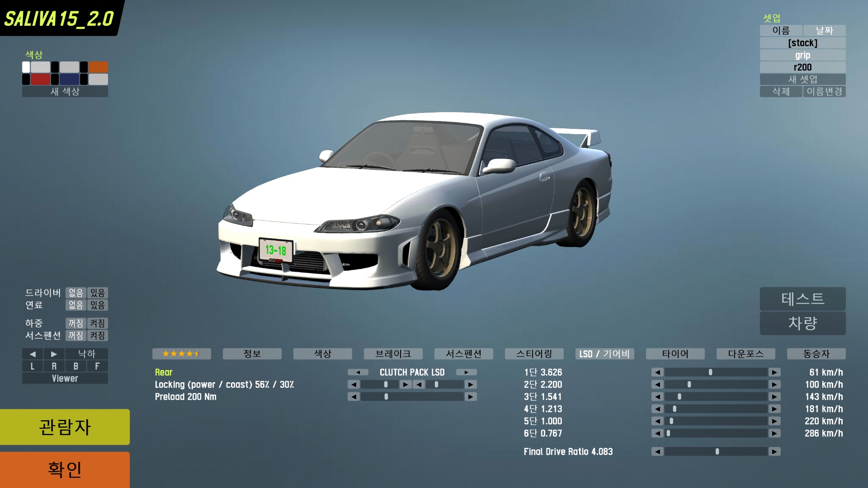This screenshot has height=488, width=868.
Task: Decrease final drive ratio with left arrow
Action: point(657,451)
